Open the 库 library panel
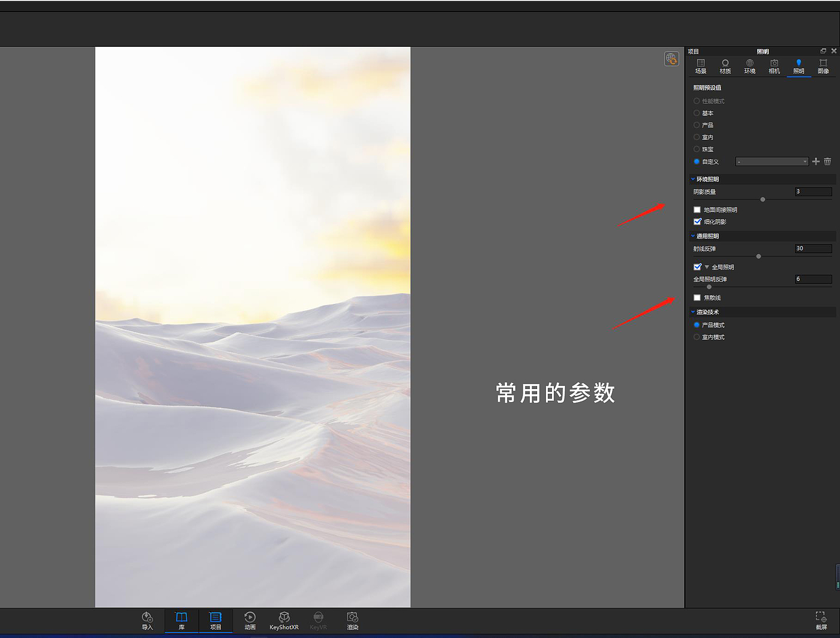Screen dimensions: 840x638 click(181, 621)
